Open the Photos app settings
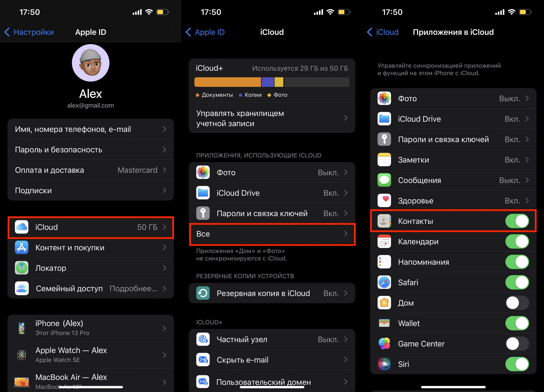 (453, 98)
